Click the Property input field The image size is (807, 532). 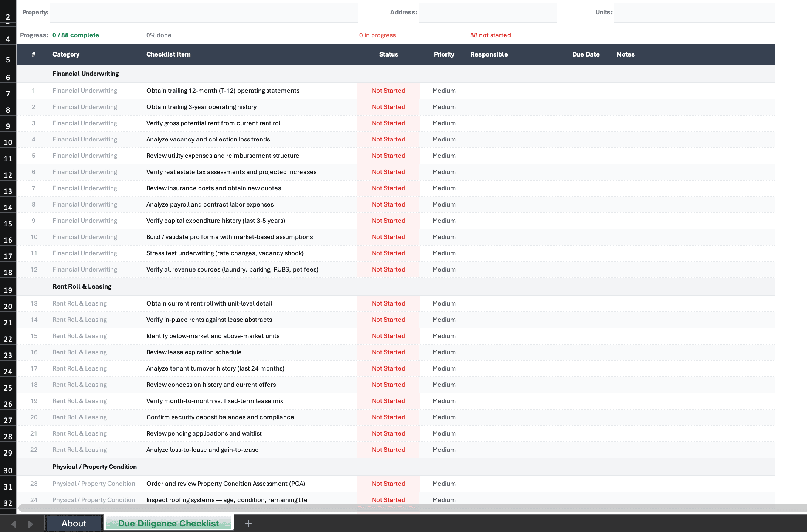tap(203, 12)
